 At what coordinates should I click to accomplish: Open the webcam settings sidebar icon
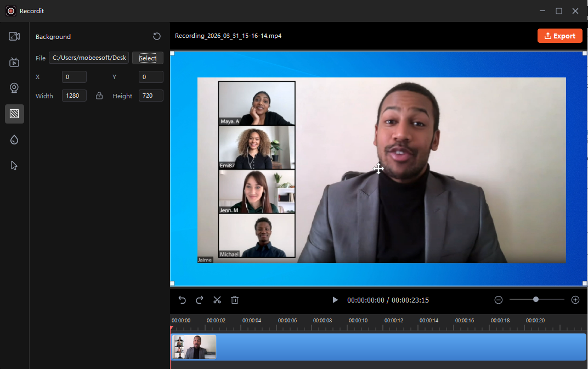click(x=14, y=88)
